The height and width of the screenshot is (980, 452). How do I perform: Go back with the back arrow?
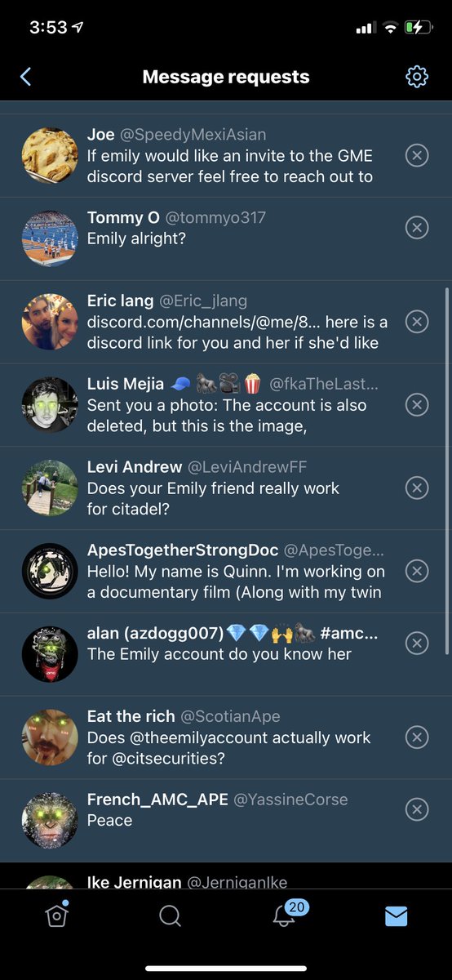(x=25, y=77)
